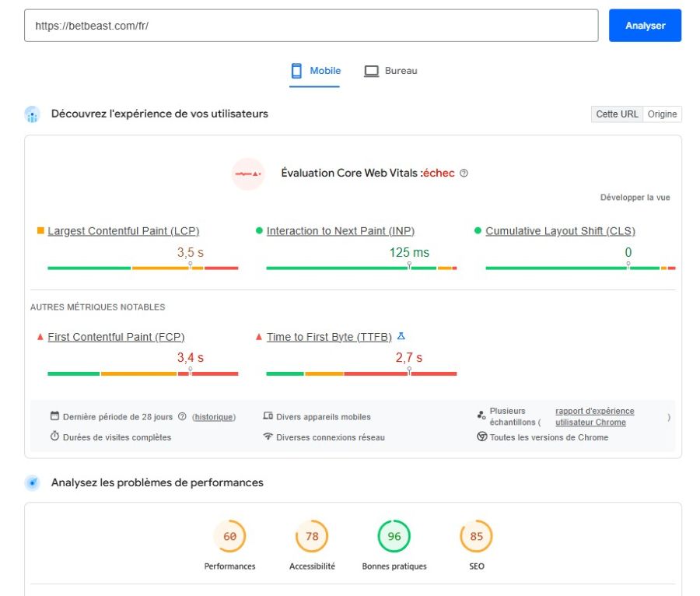This screenshot has height=596, width=700.
Task: Click the Durées de visites complètes text
Action: (x=117, y=437)
